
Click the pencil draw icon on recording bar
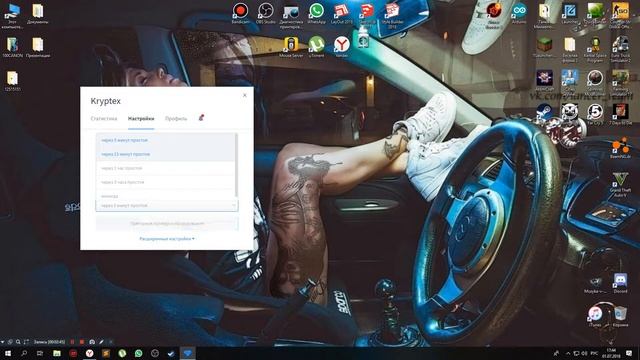[101, 342]
